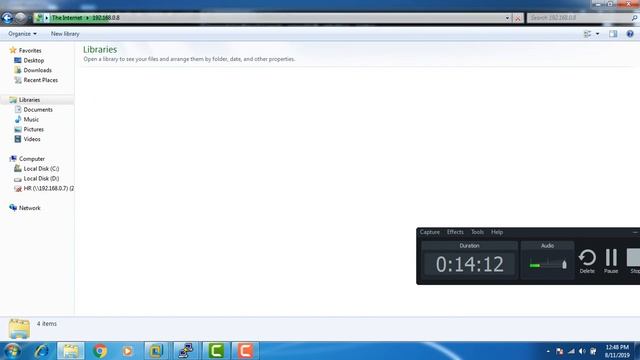Click the New library button
The height and width of the screenshot is (360, 640).
pyautogui.click(x=65, y=34)
